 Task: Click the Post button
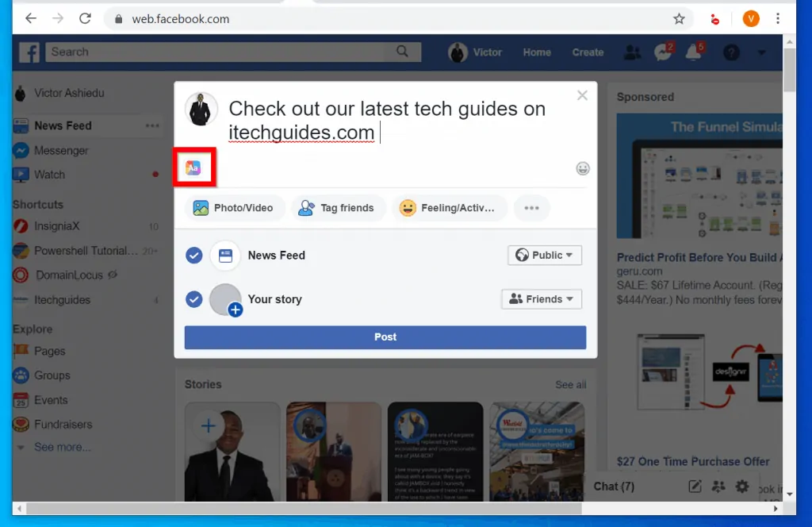[x=385, y=337]
